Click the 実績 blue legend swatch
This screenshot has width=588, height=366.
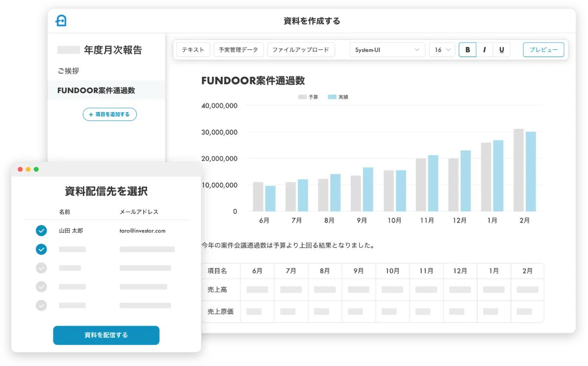point(332,97)
